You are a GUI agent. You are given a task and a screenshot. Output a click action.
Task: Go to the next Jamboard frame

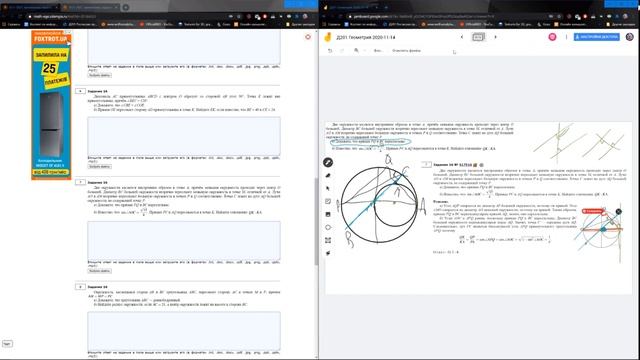point(496,37)
